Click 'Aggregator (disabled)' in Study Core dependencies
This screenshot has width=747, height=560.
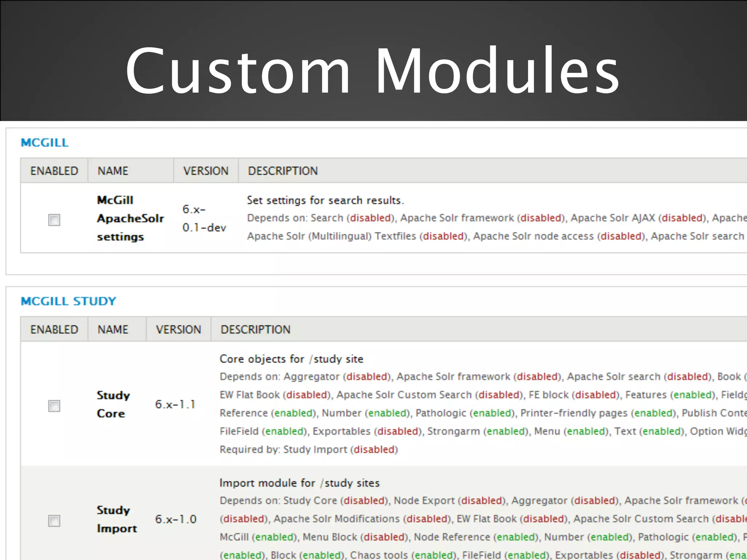point(337,377)
